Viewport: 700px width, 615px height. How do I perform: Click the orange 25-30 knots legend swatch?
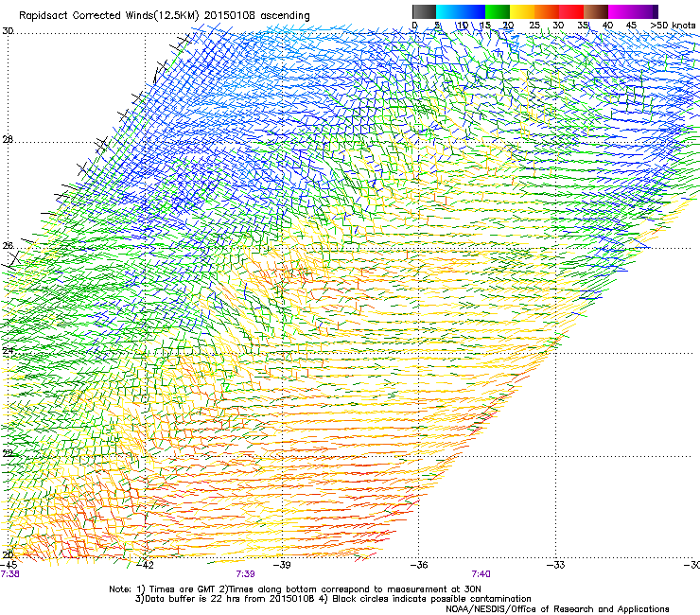point(547,11)
